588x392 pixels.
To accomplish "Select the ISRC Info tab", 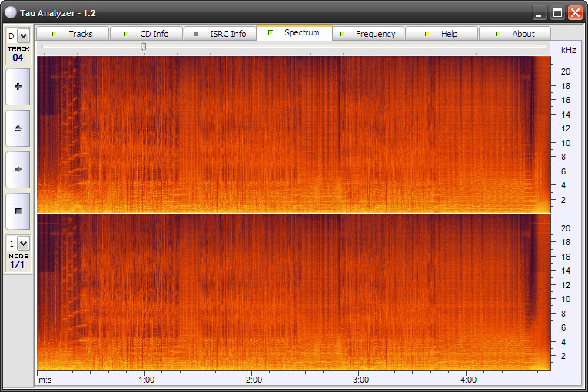I will (220, 34).
